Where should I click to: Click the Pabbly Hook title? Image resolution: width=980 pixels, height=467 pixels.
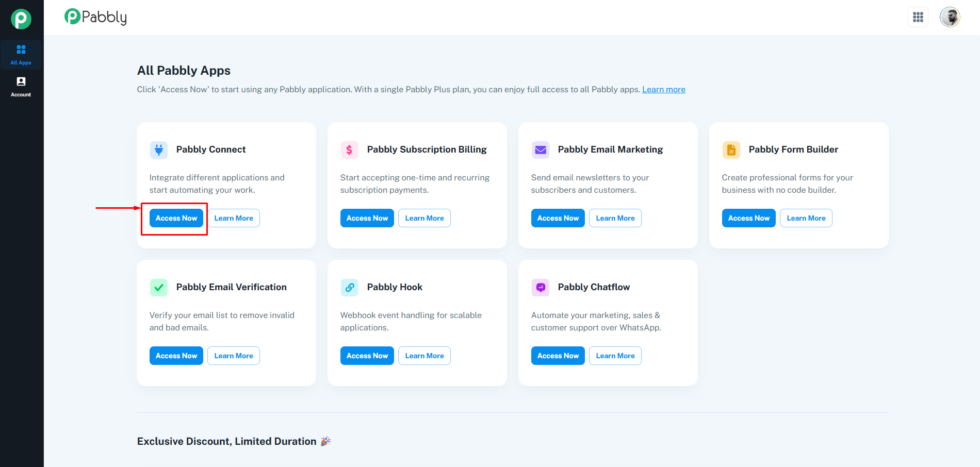pyautogui.click(x=395, y=287)
